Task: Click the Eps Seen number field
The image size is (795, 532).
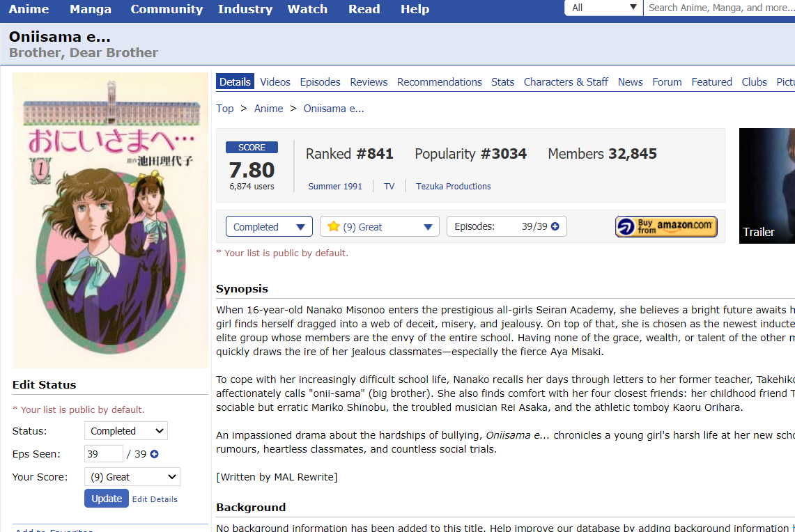Action: (x=103, y=454)
